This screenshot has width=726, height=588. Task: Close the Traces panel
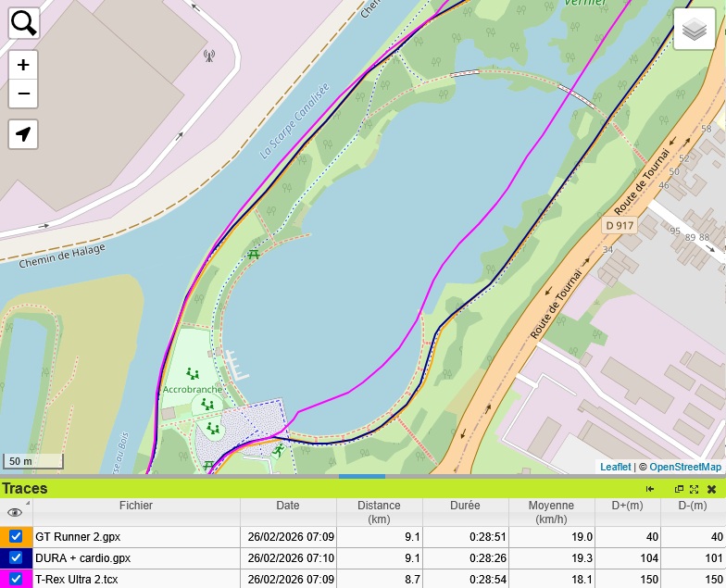pyautogui.click(x=711, y=489)
